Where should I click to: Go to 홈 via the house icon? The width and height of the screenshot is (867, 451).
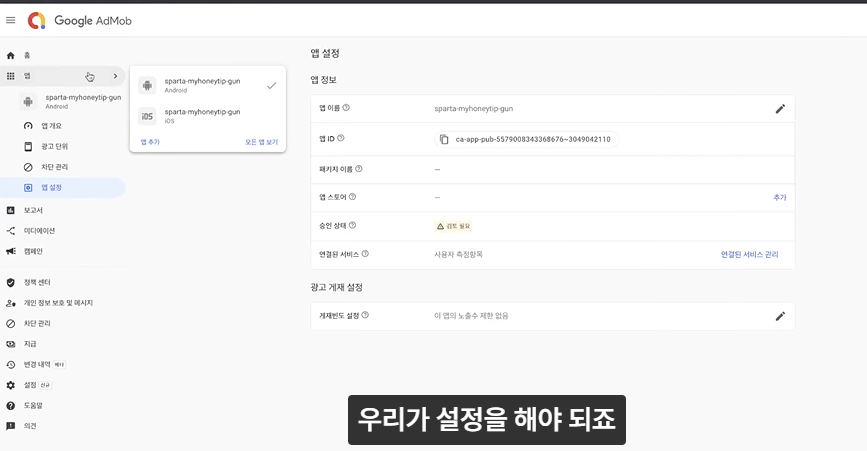coord(11,55)
